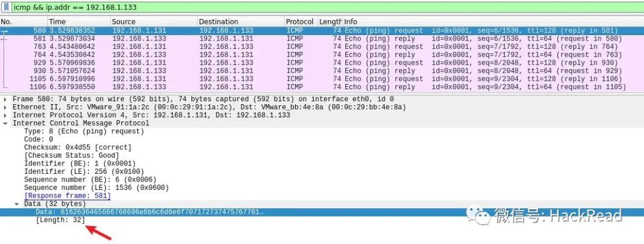644x244 pixels.
Task: Select the Code: 0 field
Action: 39,139
